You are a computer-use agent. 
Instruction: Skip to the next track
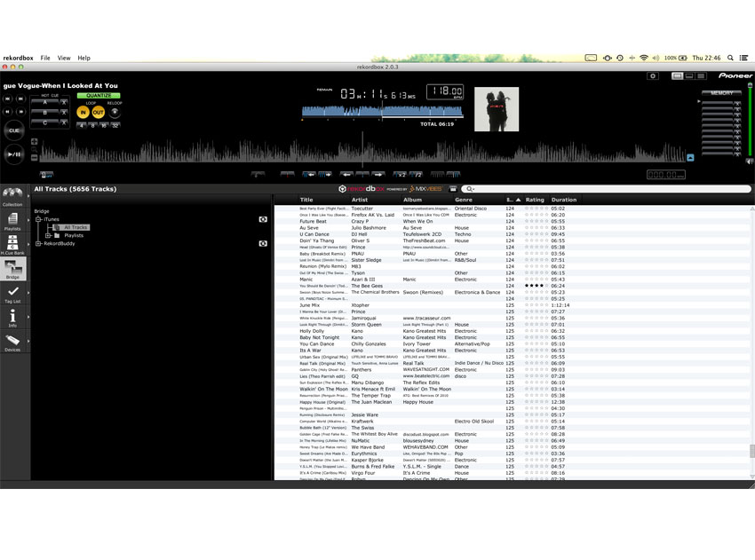pyautogui.click(x=20, y=99)
